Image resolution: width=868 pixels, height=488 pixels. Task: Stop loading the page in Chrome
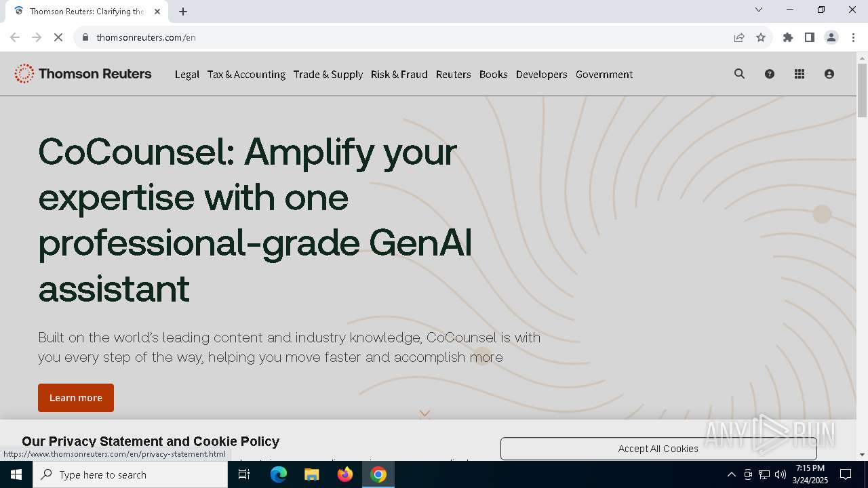tap(58, 37)
